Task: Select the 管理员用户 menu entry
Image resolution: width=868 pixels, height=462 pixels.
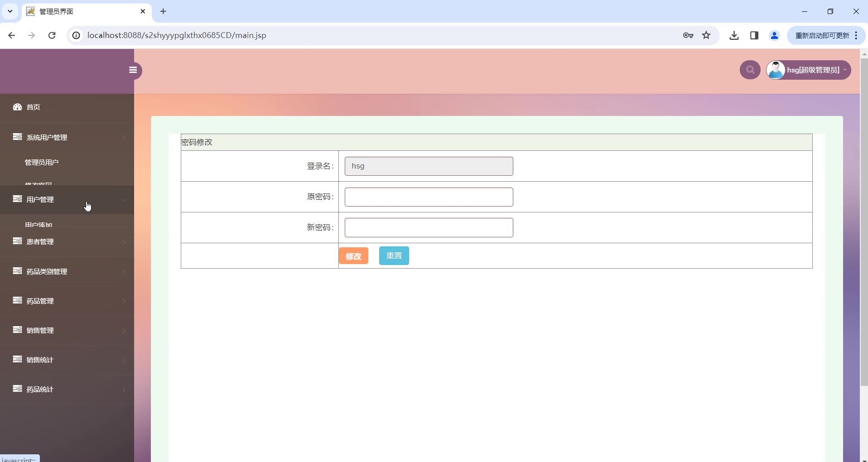Action: [x=41, y=162]
